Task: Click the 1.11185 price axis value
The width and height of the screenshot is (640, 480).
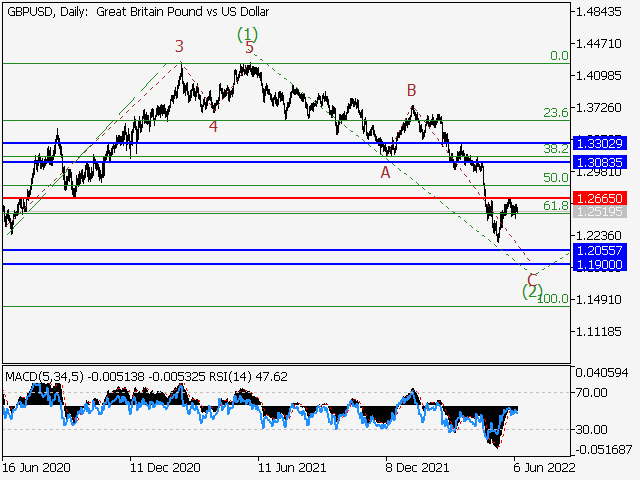Action: point(599,331)
